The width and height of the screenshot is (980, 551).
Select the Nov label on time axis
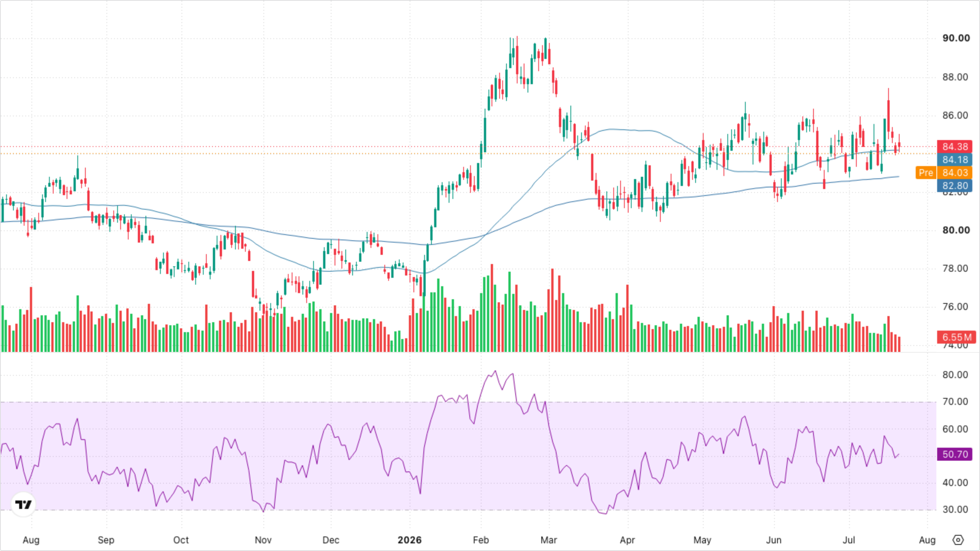263,540
